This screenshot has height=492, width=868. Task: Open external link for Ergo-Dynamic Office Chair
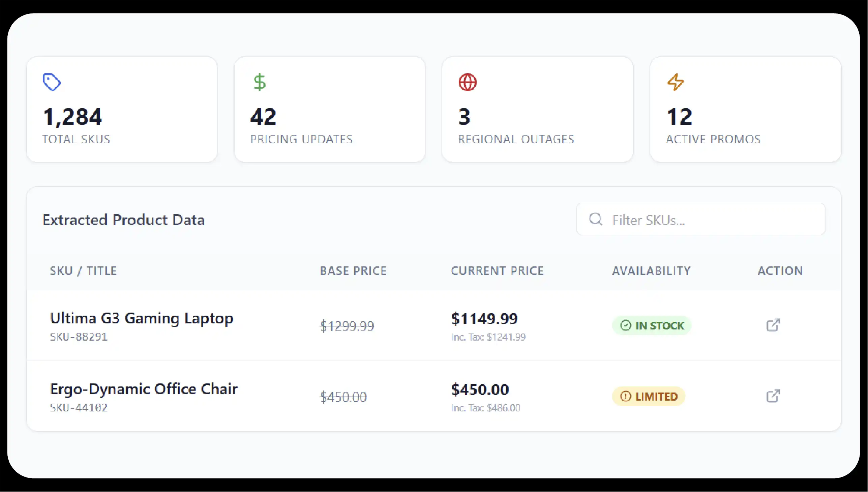(x=773, y=396)
